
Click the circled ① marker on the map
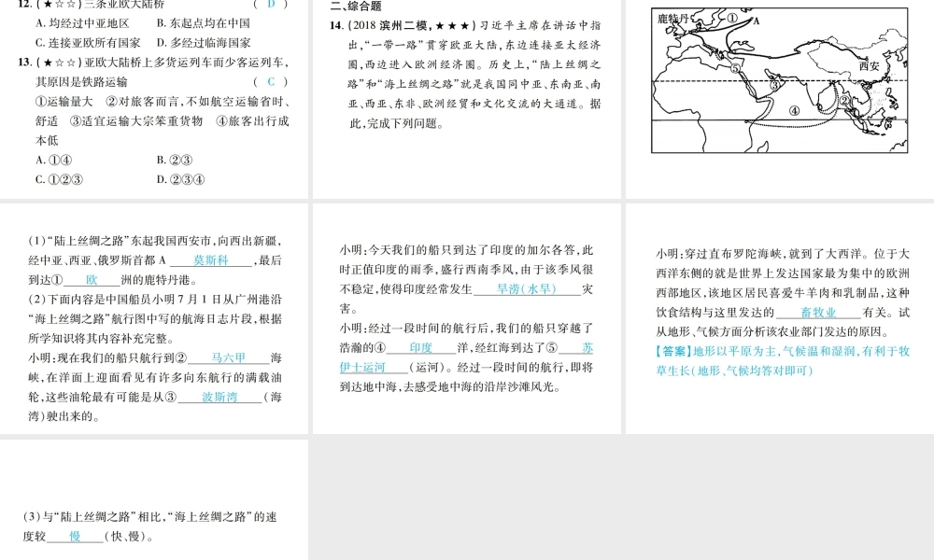732,18
